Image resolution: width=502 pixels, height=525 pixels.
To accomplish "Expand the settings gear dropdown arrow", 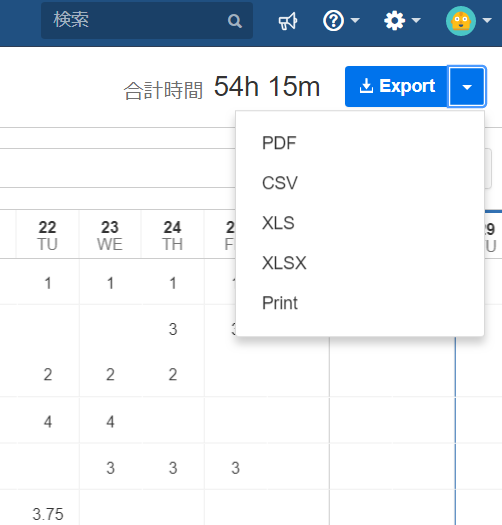I will click(416, 21).
